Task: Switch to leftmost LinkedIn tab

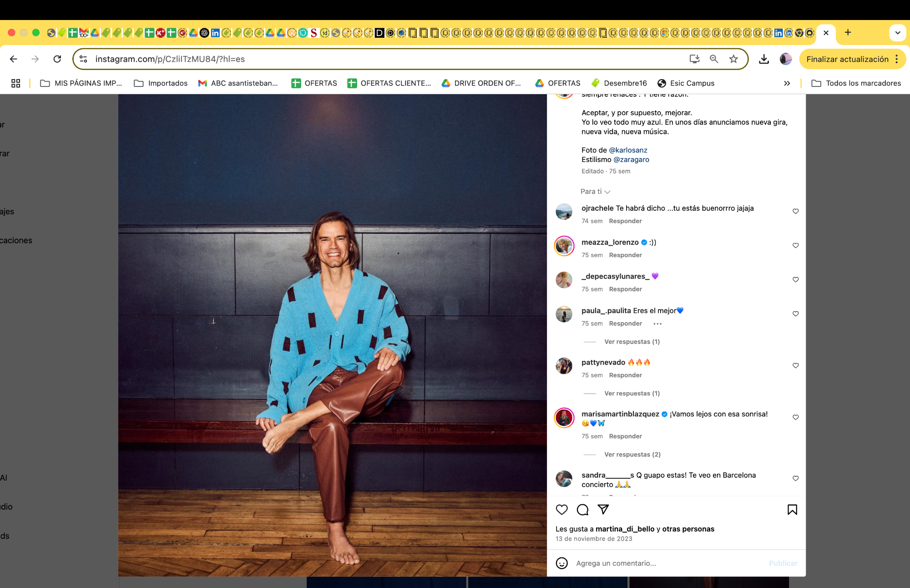Action: click(215, 33)
